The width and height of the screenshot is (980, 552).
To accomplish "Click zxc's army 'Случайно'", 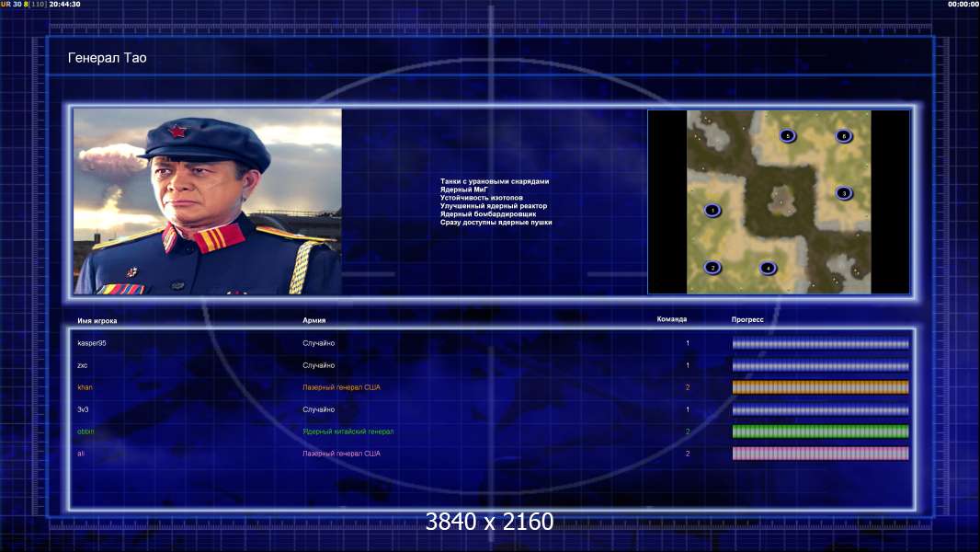I will coord(319,365).
